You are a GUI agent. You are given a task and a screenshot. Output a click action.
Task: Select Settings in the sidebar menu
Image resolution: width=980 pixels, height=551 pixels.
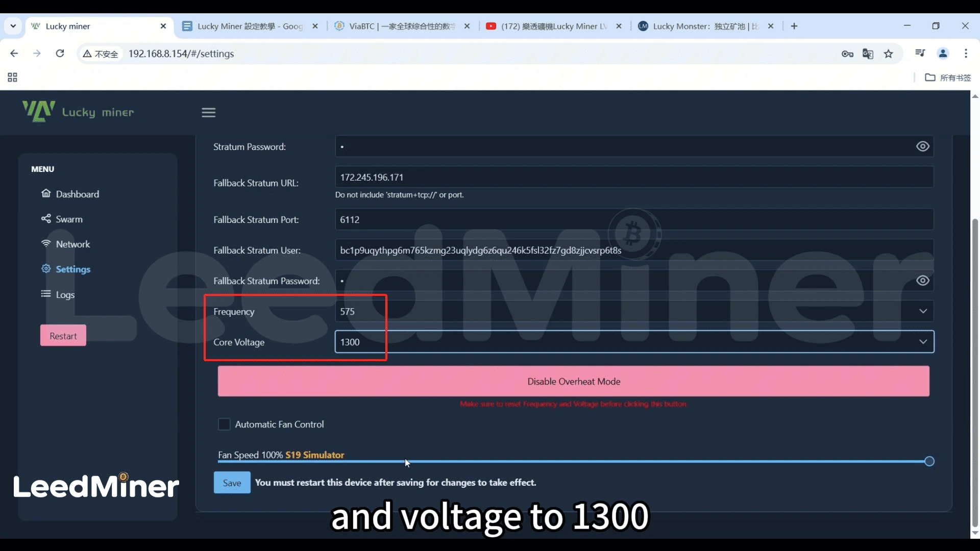coord(66,269)
